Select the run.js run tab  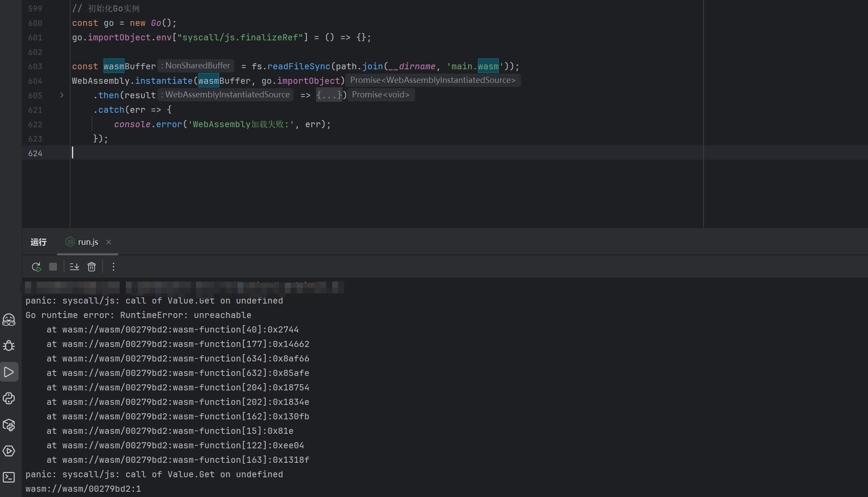pos(88,242)
